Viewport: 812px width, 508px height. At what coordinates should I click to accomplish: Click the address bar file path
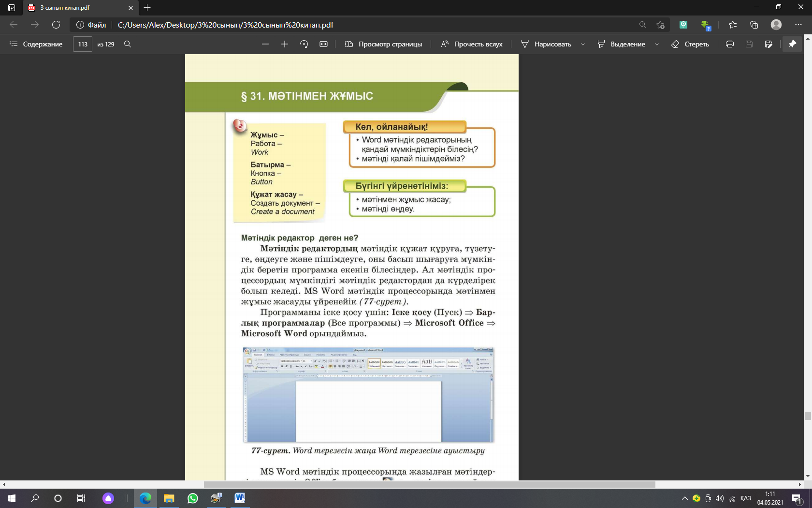coord(226,25)
